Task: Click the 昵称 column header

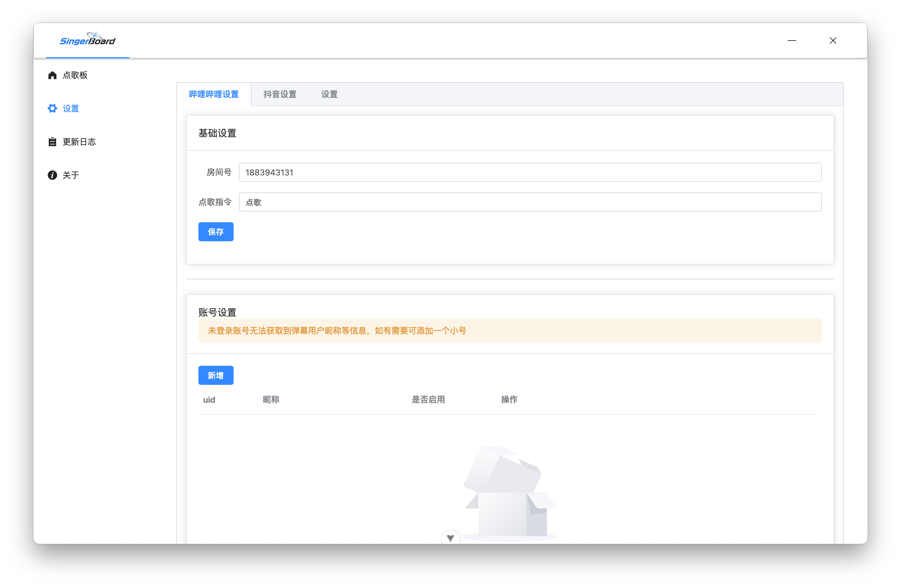Action: pyautogui.click(x=271, y=399)
